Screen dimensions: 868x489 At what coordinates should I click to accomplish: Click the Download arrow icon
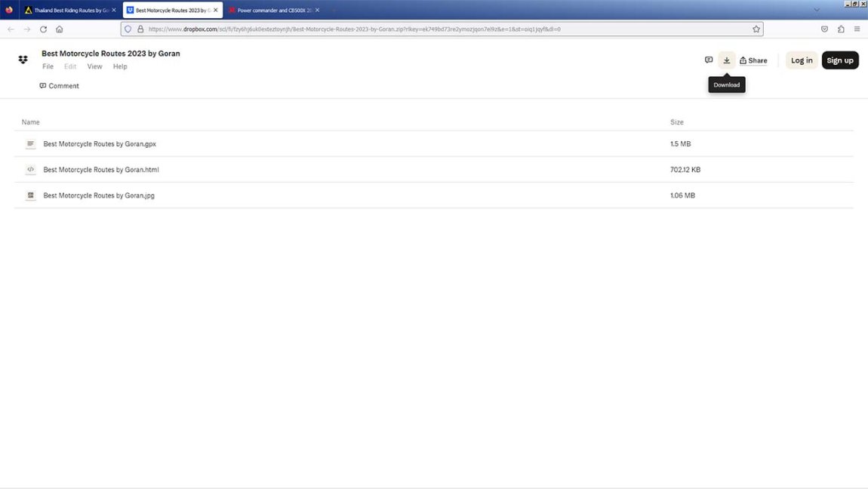click(x=726, y=60)
